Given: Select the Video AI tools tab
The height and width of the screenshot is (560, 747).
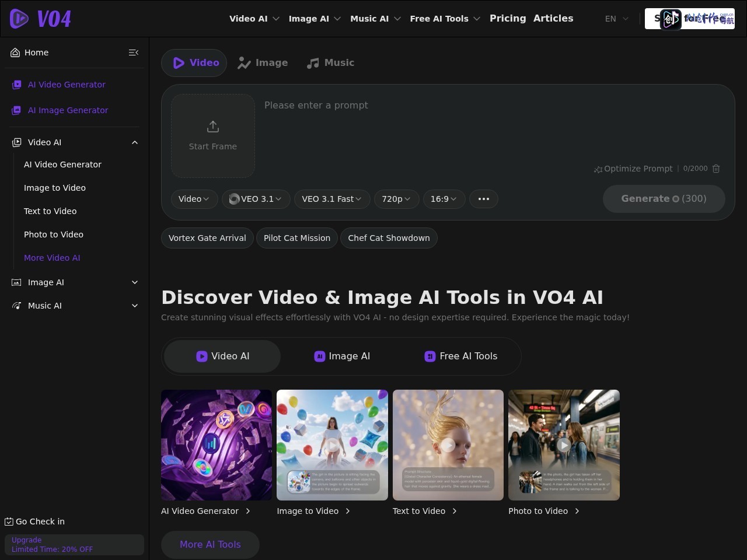Looking at the screenshot, I should 222,356.
